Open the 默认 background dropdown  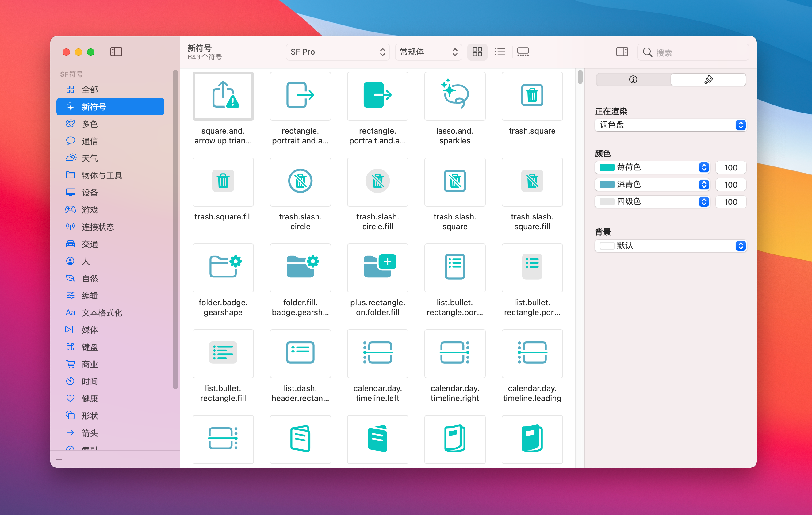[x=670, y=246]
